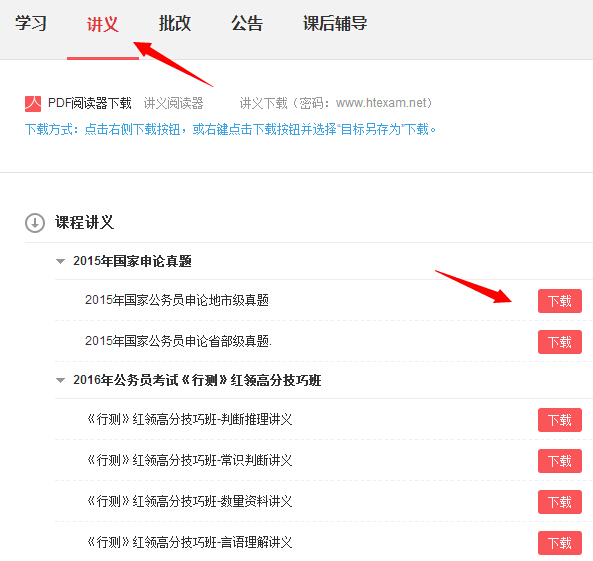Go to the 公告 tab
Viewport: 593px width, 561px height.
click(247, 23)
